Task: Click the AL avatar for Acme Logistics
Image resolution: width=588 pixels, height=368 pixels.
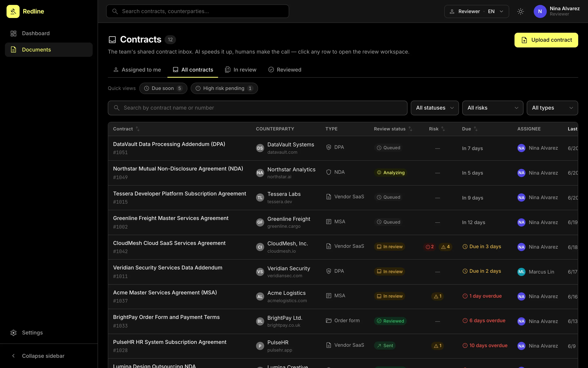Action: [x=260, y=296]
